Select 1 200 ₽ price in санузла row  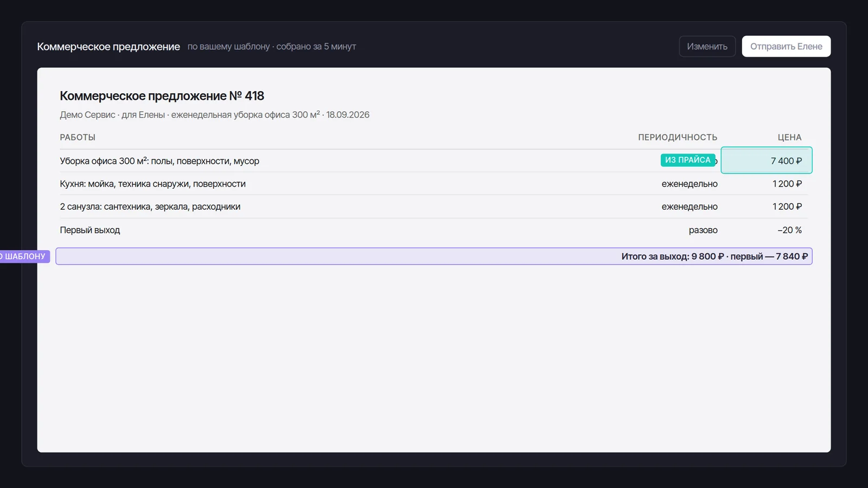[787, 207]
